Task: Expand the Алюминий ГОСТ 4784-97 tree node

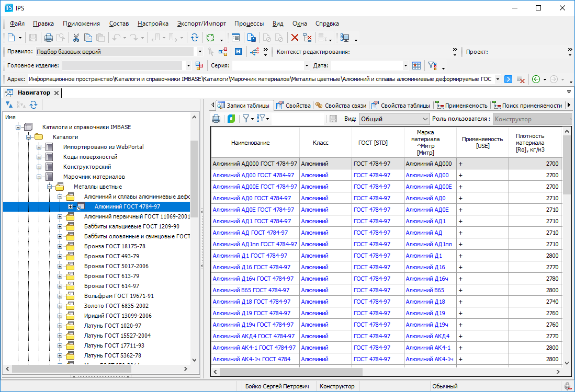Action: point(71,207)
